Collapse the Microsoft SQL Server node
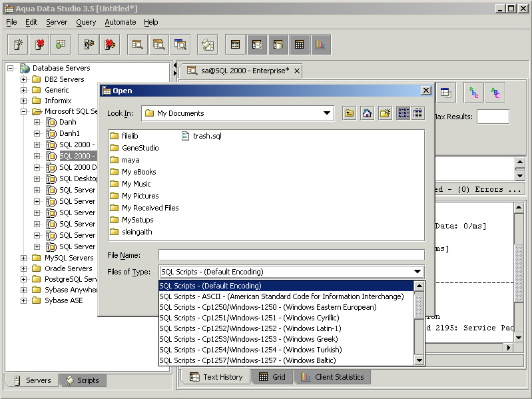The width and height of the screenshot is (532, 399). (23, 112)
